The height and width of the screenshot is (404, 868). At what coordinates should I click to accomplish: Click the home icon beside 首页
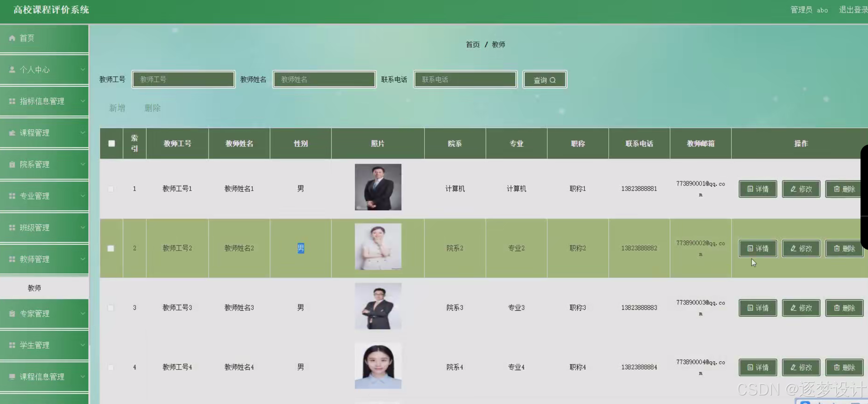[x=12, y=38]
